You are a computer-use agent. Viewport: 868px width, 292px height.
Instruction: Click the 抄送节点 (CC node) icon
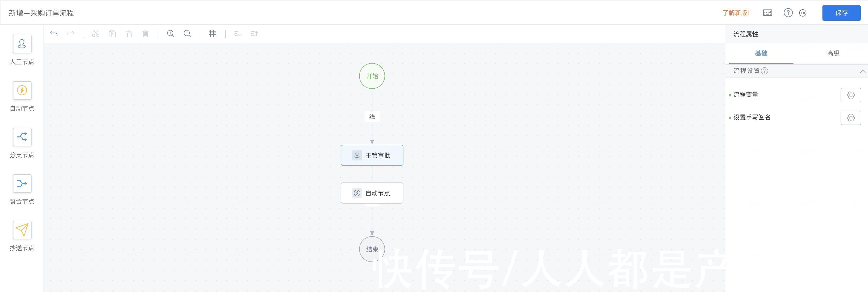[x=22, y=229]
